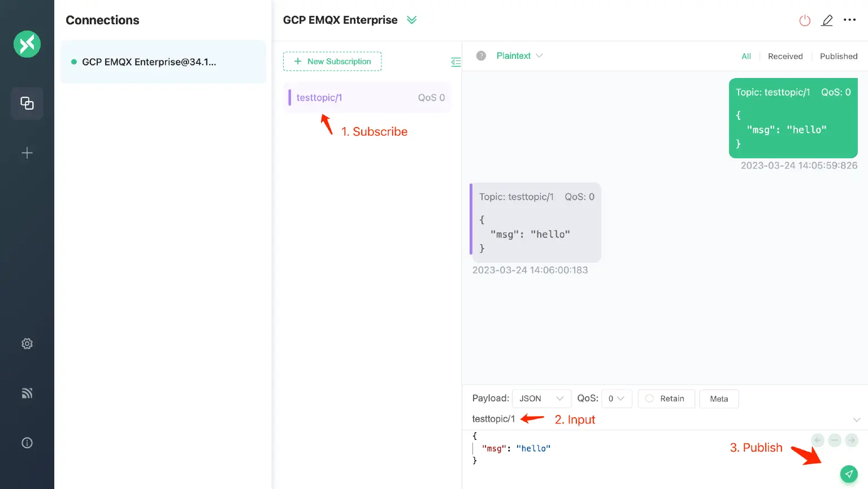Open the Plaintext format dropdown
This screenshot has width=868, height=489.
(519, 56)
